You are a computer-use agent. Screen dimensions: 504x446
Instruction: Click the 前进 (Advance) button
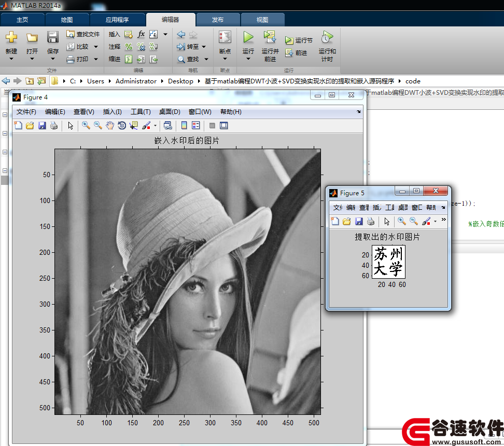[x=296, y=53]
